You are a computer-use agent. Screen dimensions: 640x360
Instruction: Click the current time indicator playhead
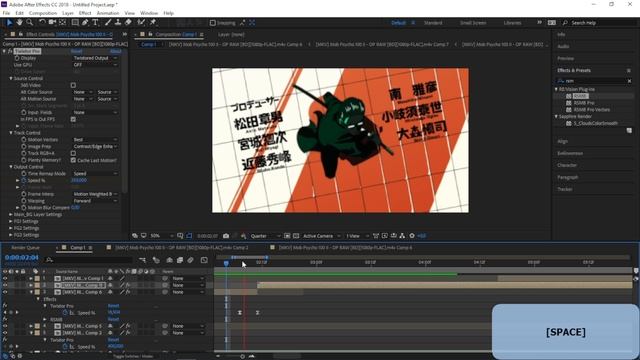tap(226, 264)
